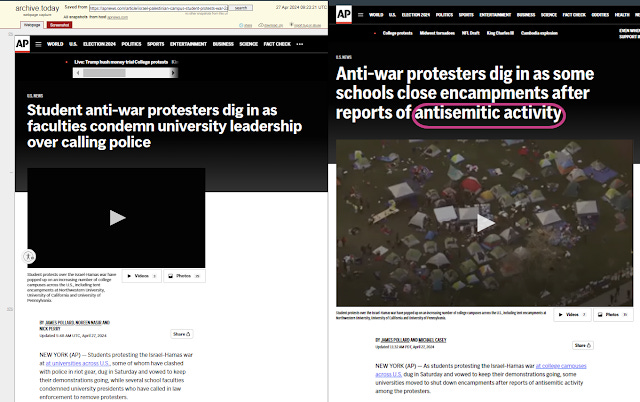Open U.S. section on the archived page

(x=73, y=44)
